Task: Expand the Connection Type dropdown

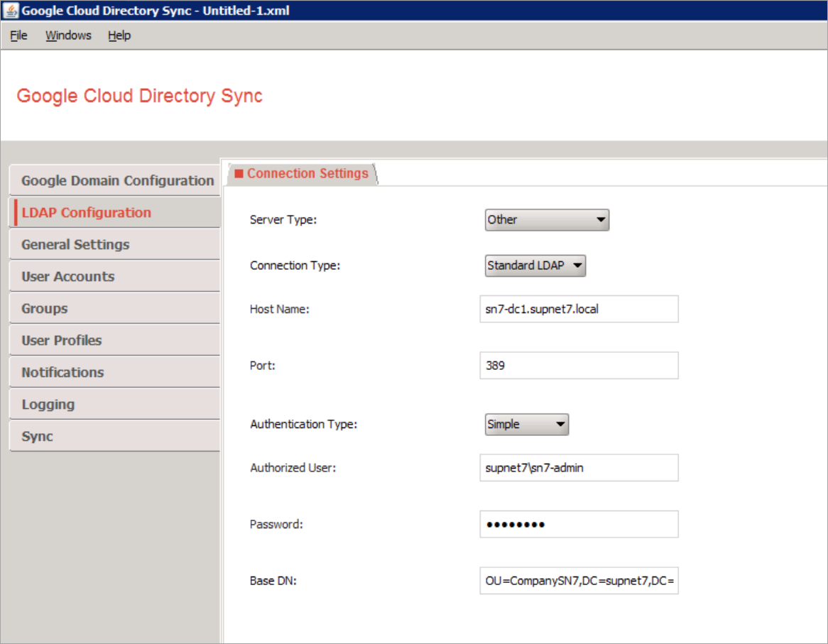Action: coord(535,266)
